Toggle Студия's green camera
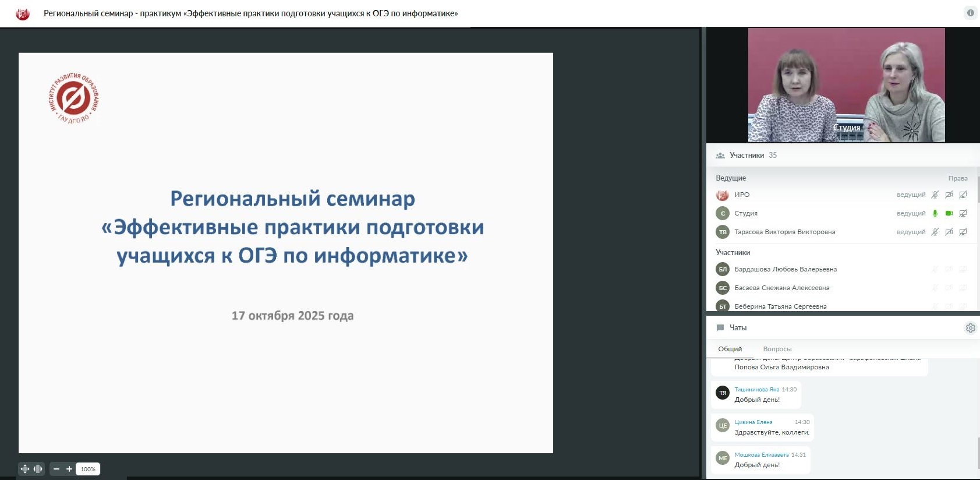The width and height of the screenshot is (980, 480). click(949, 213)
